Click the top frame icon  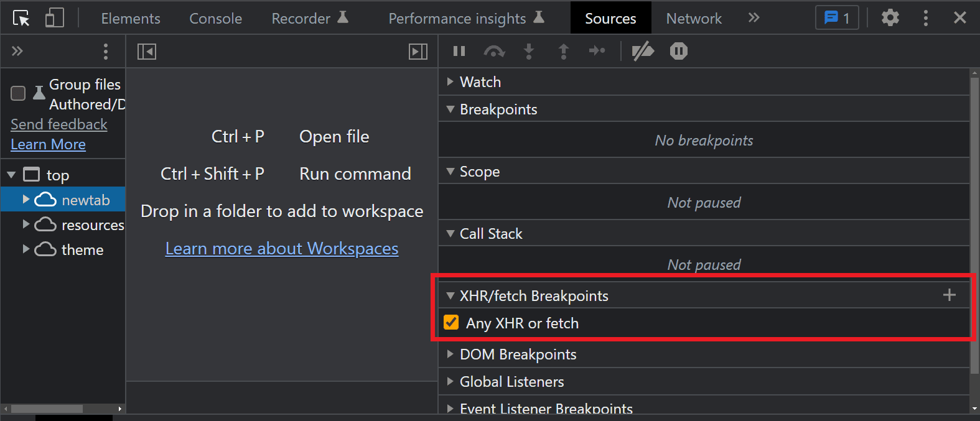click(31, 175)
